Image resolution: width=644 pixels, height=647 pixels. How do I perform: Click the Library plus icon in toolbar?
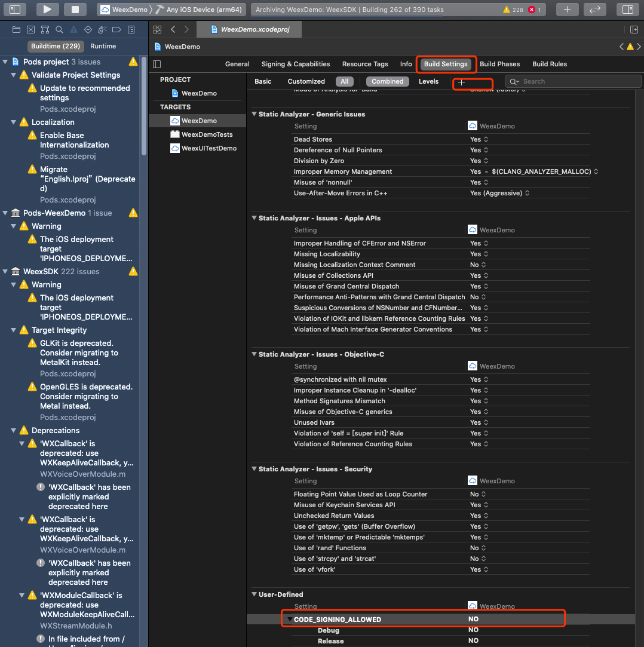click(568, 9)
